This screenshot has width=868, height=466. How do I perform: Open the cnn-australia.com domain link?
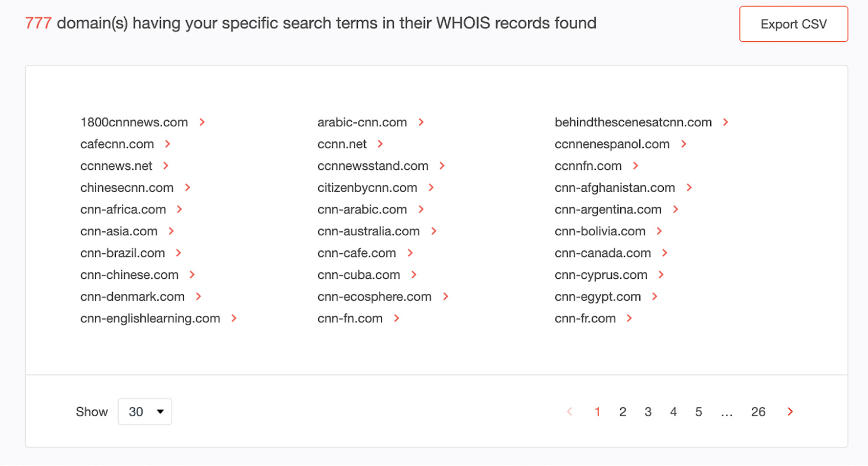pos(368,231)
